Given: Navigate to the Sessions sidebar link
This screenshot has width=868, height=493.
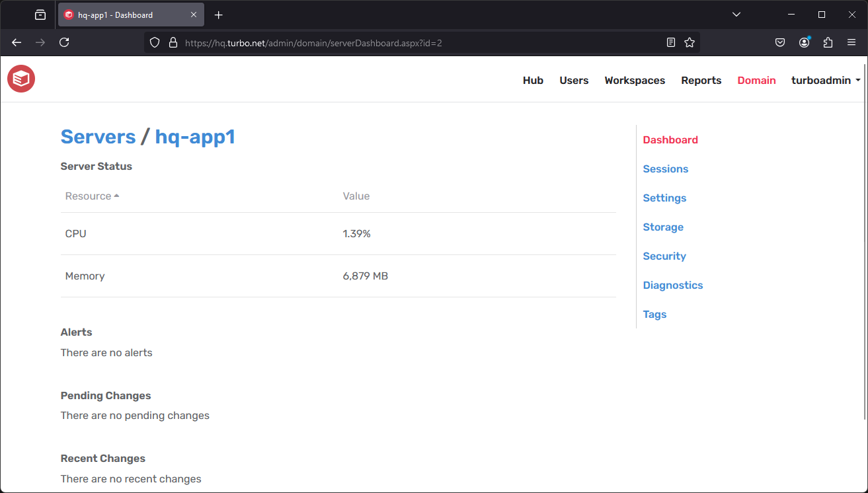Looking at the screenshot, I should pyautogui.click(x=665, y=169).
